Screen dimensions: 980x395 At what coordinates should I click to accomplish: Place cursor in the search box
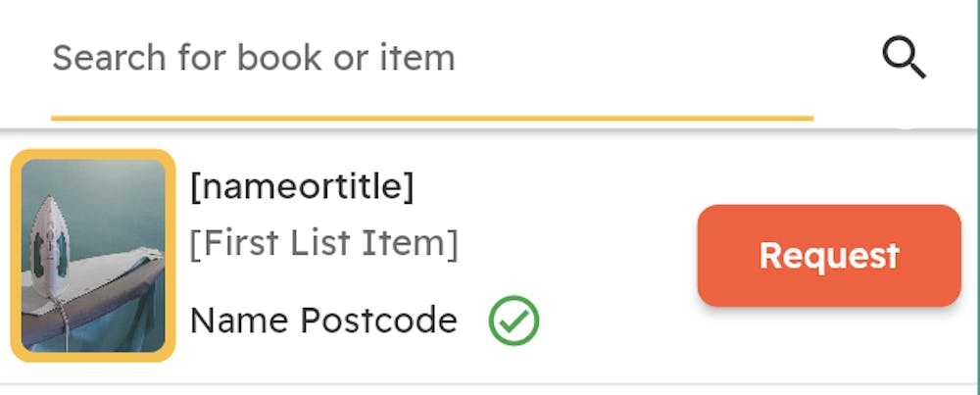coord(431,59)
